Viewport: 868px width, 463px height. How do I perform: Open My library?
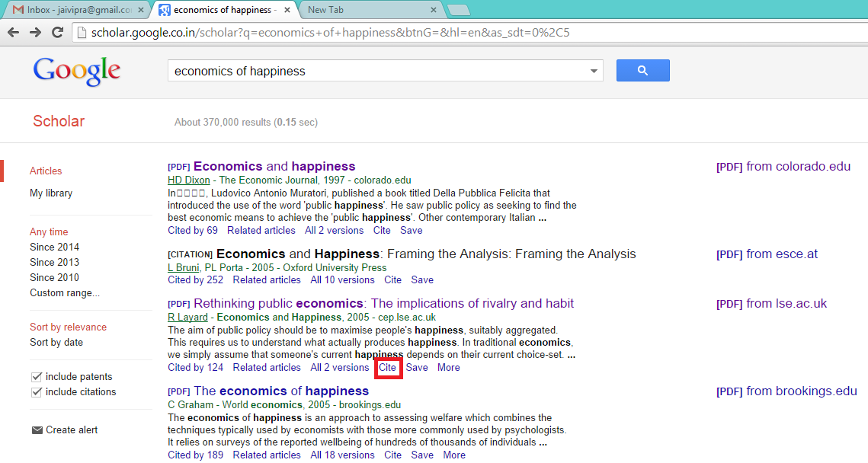[51, 193]
